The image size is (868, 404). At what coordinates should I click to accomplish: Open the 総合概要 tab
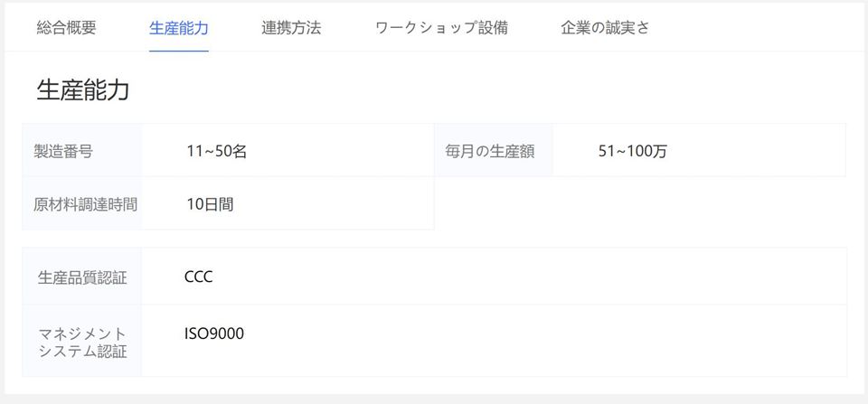pos(66,28)
